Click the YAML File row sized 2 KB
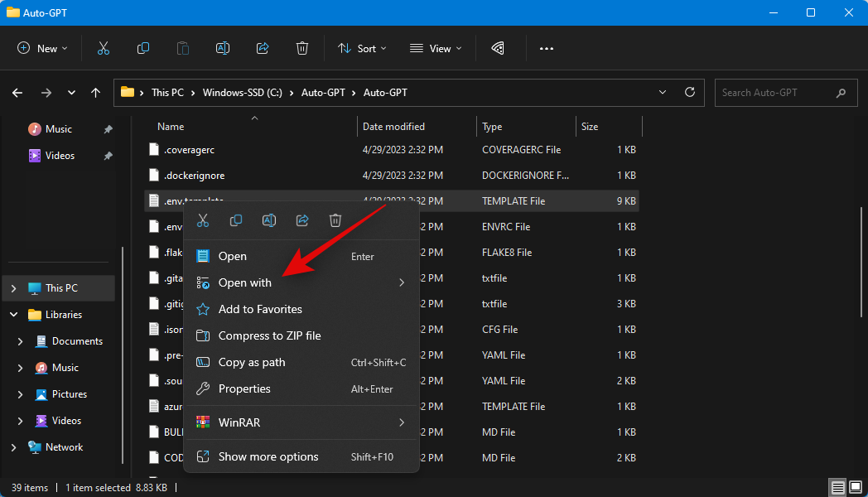This screenshot has height=497, width=868. pos(392,381)
